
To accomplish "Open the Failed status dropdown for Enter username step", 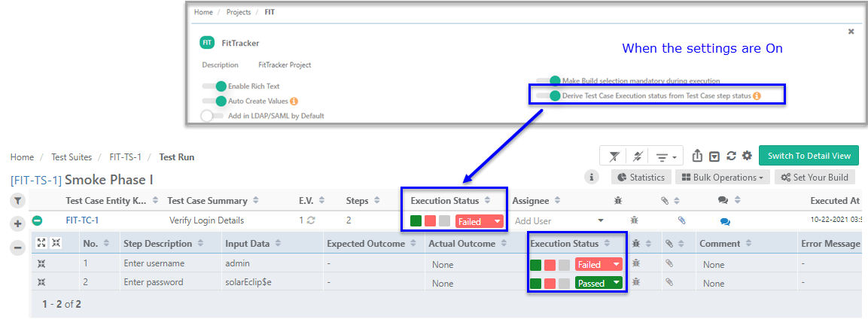I will [x=599, y=264].
